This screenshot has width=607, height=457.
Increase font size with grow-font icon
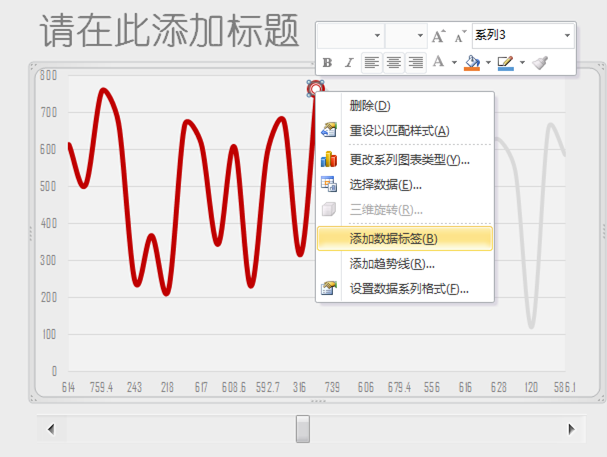(x=439, y=36)
